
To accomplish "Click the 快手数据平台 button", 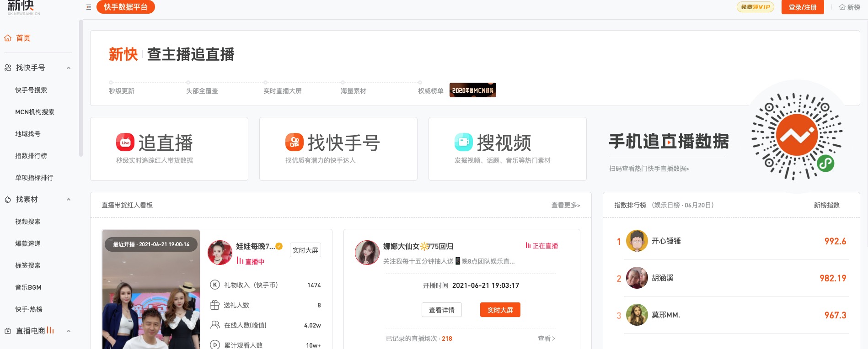I will pos(126,7).
